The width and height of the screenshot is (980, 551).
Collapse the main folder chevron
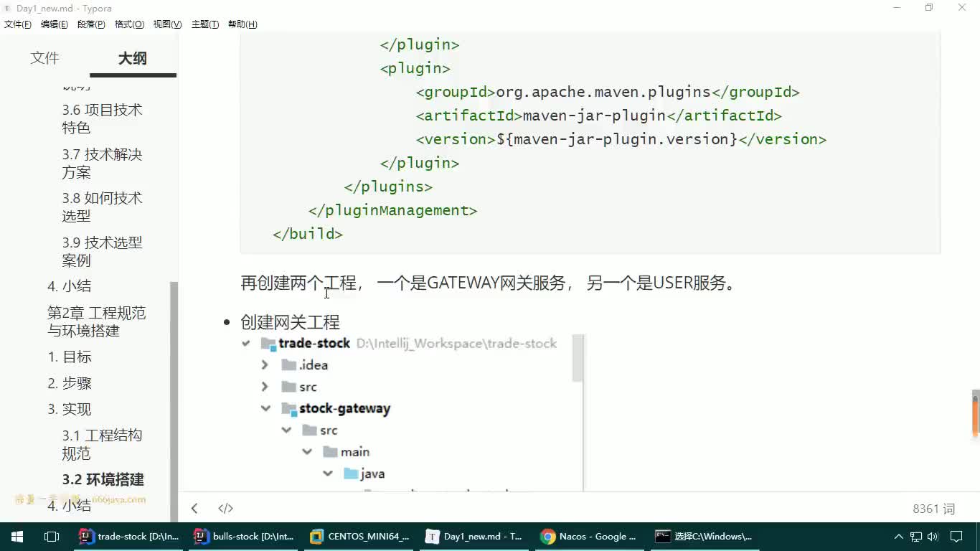(307, 452)
